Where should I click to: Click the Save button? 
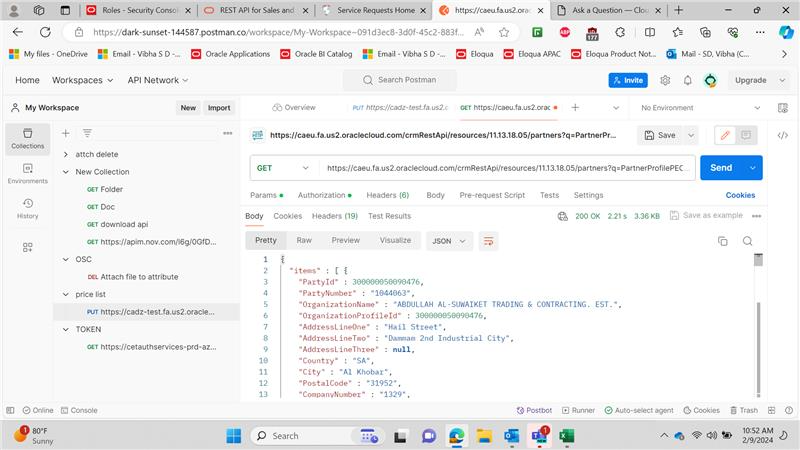660,135
